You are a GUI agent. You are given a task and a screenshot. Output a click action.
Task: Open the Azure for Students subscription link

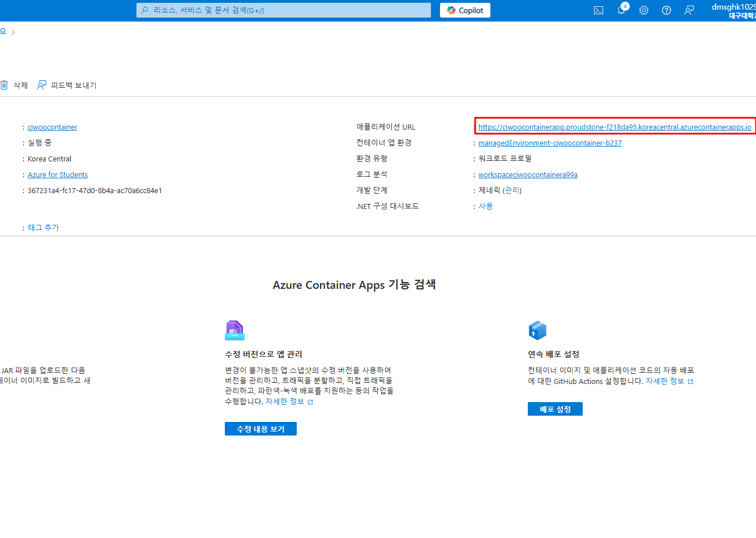pyautogui.click(x=58, y=175)
